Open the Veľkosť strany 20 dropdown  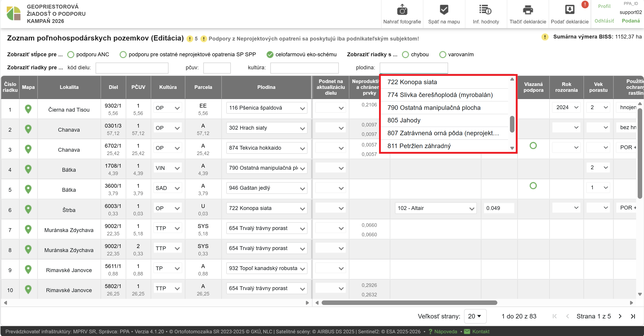tap(475, 316)
